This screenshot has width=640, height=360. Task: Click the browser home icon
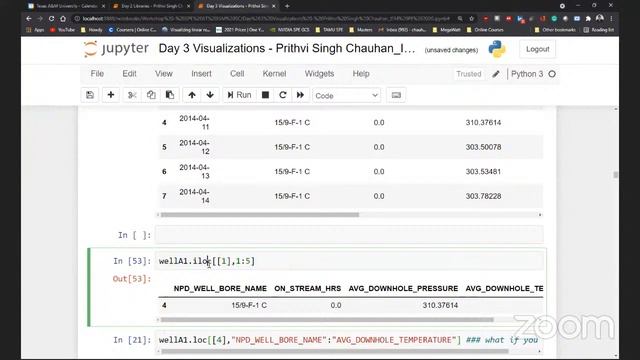[63, 18]
